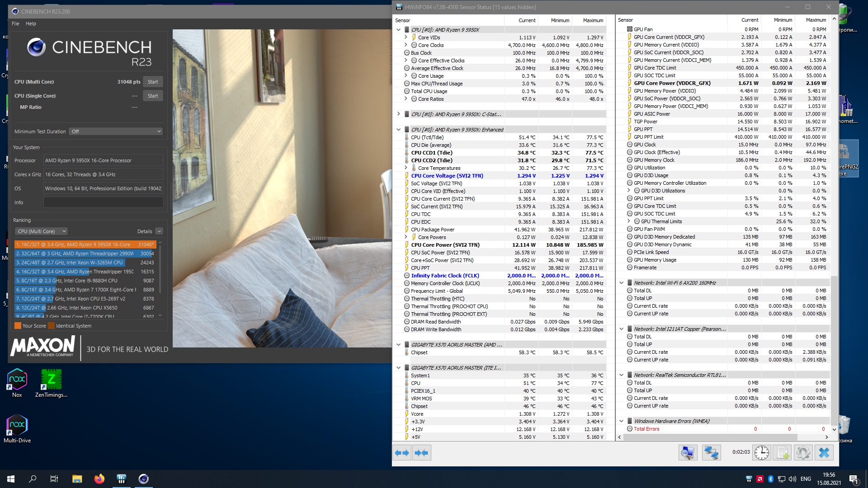Open Minimum Test Duration dropdown

click(x=116, y=131)
